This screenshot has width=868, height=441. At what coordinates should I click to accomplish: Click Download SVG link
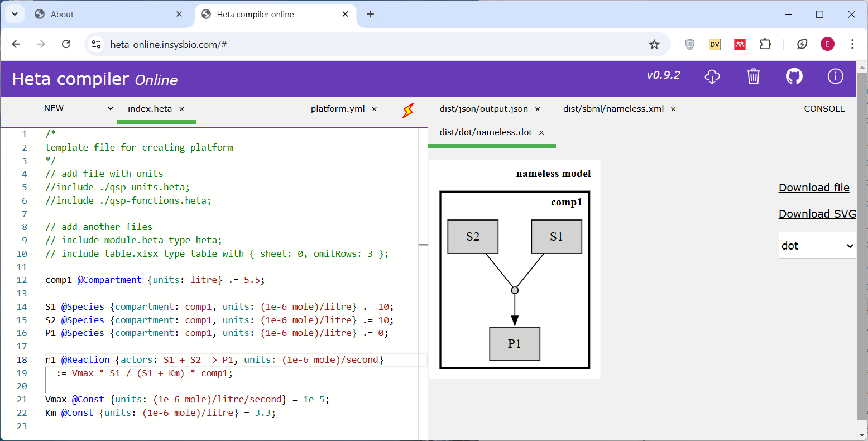pyautogui.click(x=817, y=214)
